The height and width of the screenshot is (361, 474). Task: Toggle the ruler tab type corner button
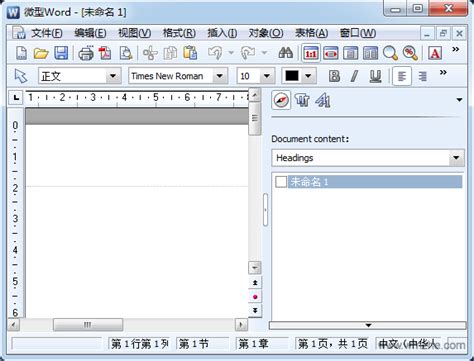(x=16, y=98)
